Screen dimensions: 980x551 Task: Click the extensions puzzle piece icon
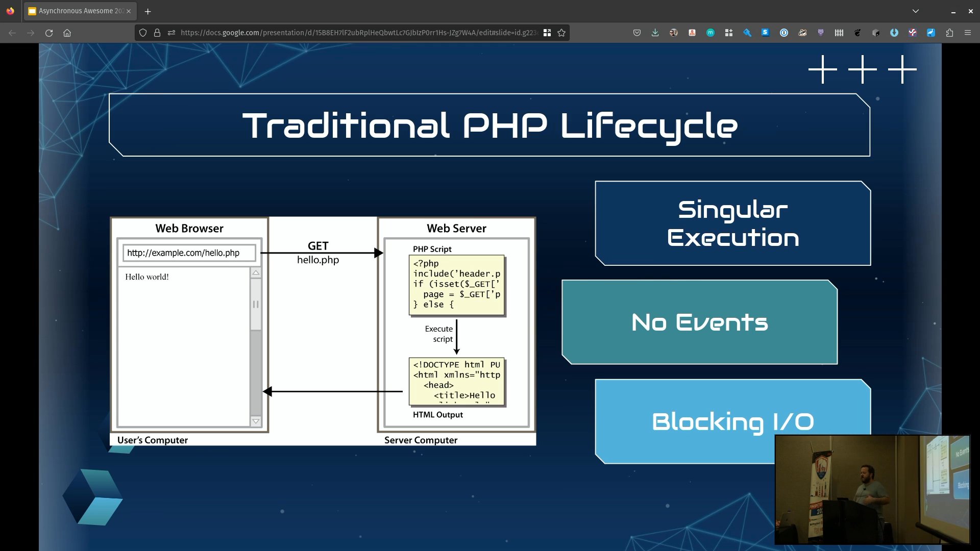949,33
